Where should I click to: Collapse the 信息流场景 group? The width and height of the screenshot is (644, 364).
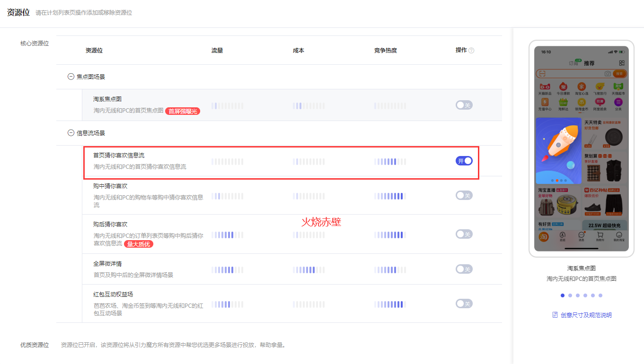coord(71,133)
